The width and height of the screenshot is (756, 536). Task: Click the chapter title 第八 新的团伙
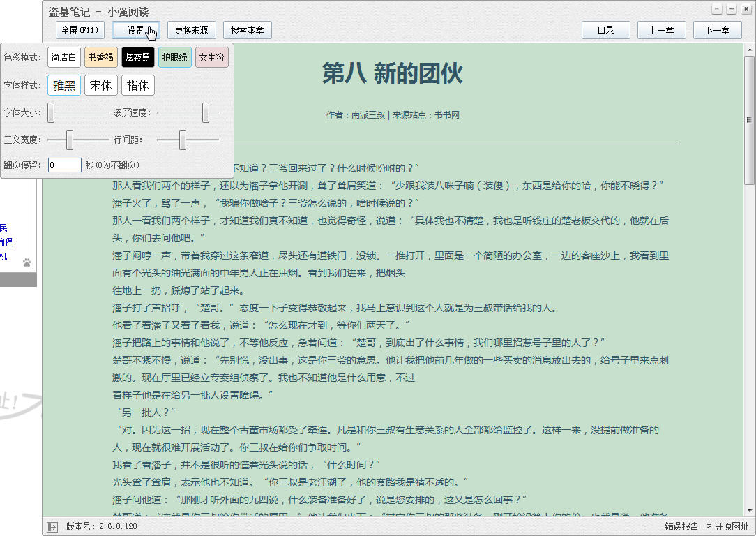(393, 73)
